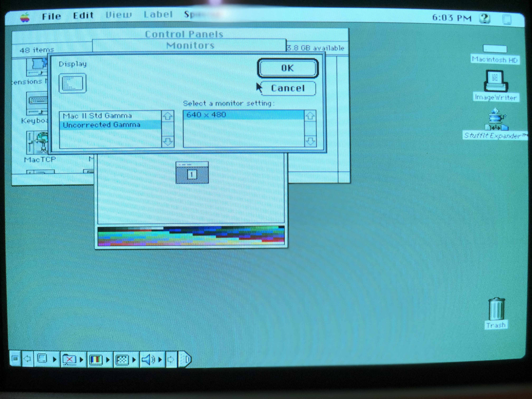Open the Edit menu

tap(83, 16)
